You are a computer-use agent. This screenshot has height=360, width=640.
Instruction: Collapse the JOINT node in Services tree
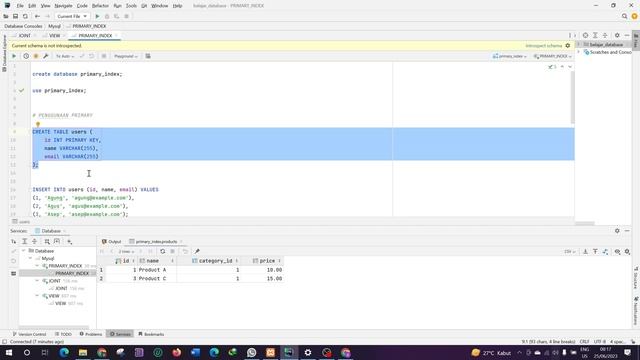coord(37,281)
